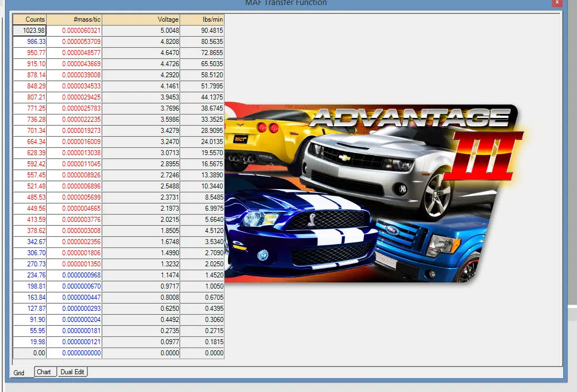Select mass/tic cell 0.0000011045
This screenshot has width=577, height=392.
click(x=74, y=164)
